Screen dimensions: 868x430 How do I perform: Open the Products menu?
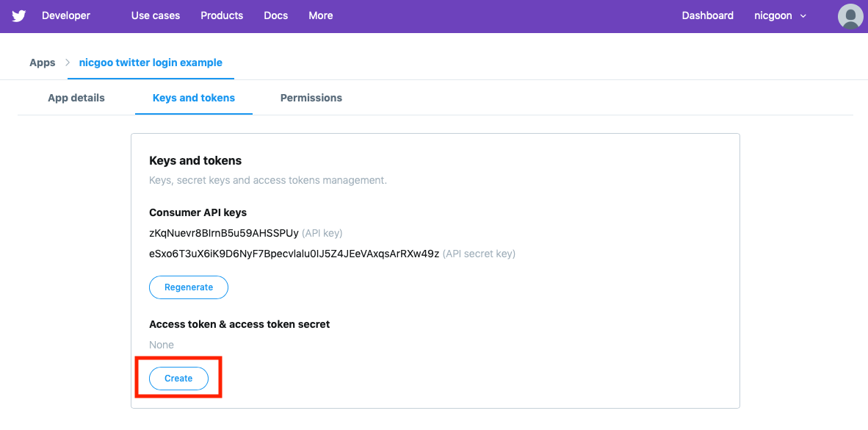tap(222, 15)
